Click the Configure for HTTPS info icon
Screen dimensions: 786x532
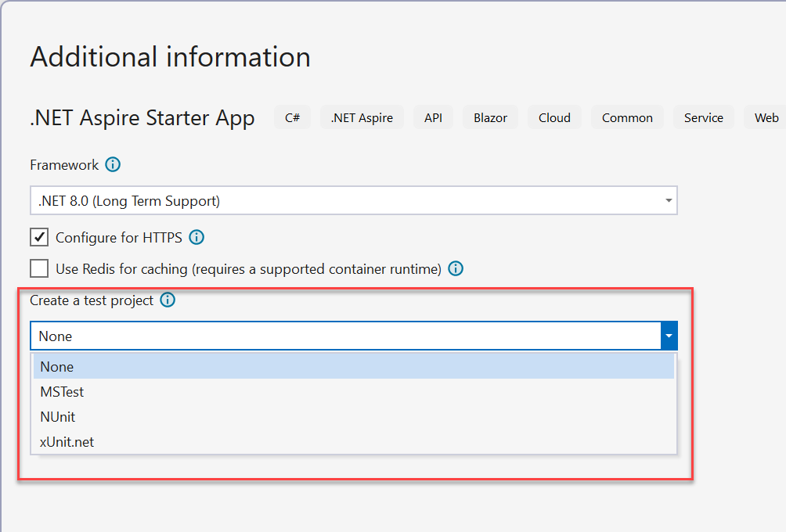pos(196,237)
